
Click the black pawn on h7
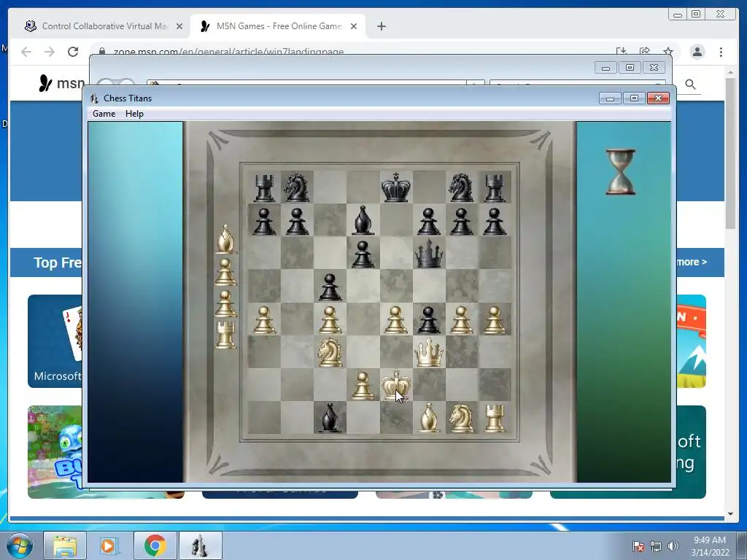pos(494,222)
